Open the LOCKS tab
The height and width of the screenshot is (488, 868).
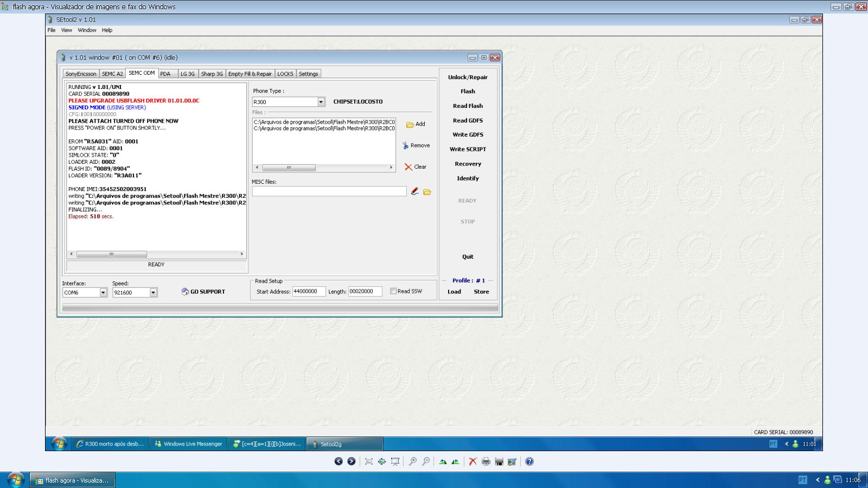click(x=285, y=74)
